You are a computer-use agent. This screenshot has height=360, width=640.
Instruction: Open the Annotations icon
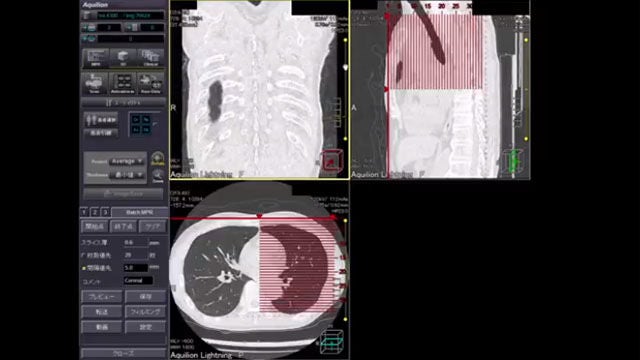[x=122, y=84]
